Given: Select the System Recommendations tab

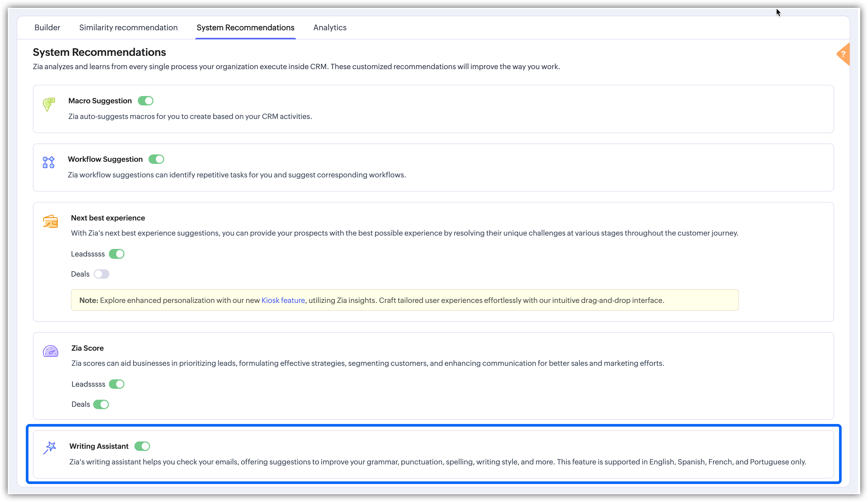Looking at the screenshot, I should (x=245, y=28).
